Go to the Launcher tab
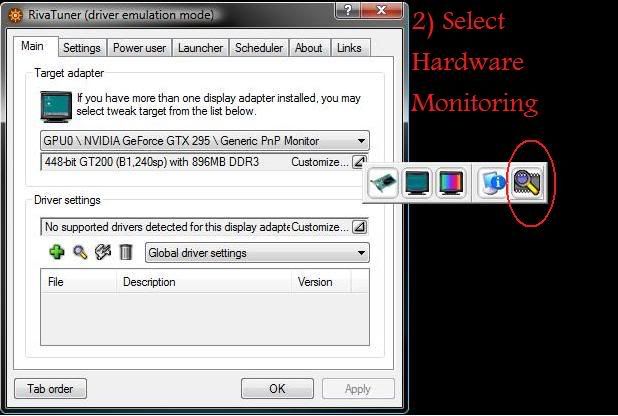Screen dimensions: 618x416 click(x=200, y=48)
